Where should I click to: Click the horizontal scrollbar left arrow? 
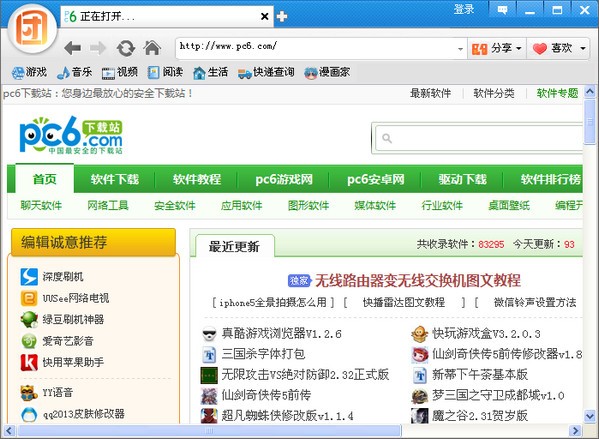pos(9,431)
